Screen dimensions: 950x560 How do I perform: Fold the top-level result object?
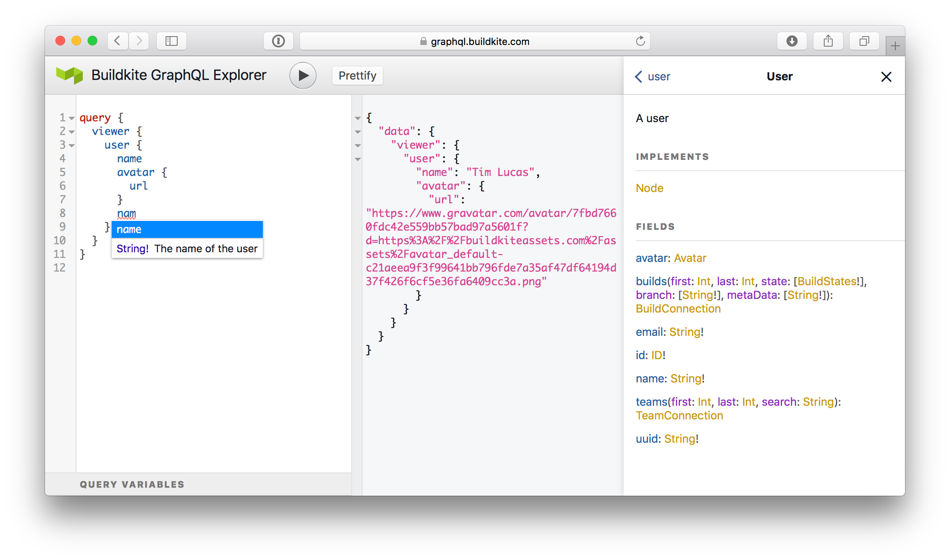(x=358, y=118)
